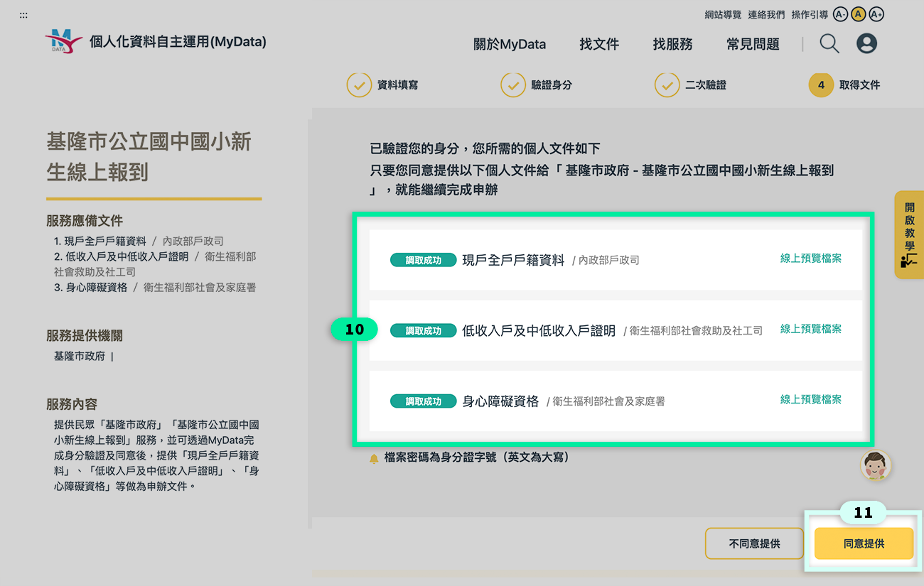
Task: Click the checkmark icon for 驗證身分 step
Action: tap(513, 85)
